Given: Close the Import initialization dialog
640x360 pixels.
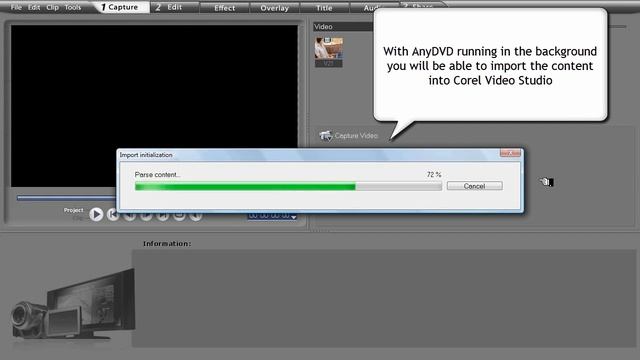Looking at the screenshot, I should point(510,153).
